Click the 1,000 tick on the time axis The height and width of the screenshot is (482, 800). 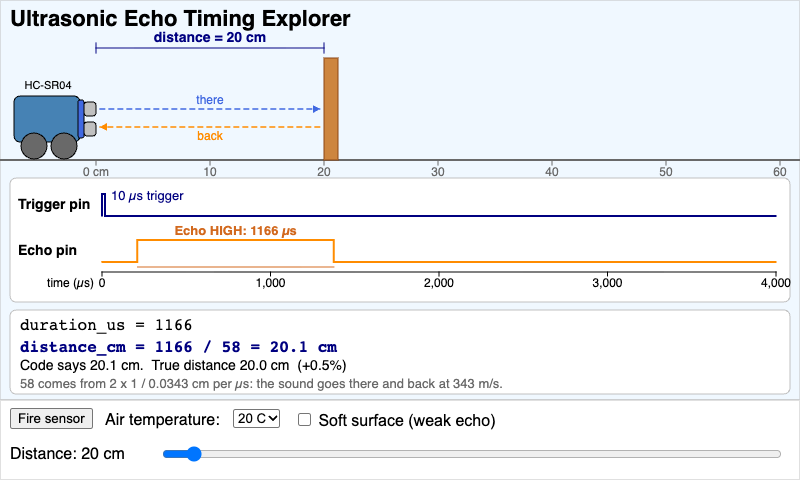click(270, 283)
